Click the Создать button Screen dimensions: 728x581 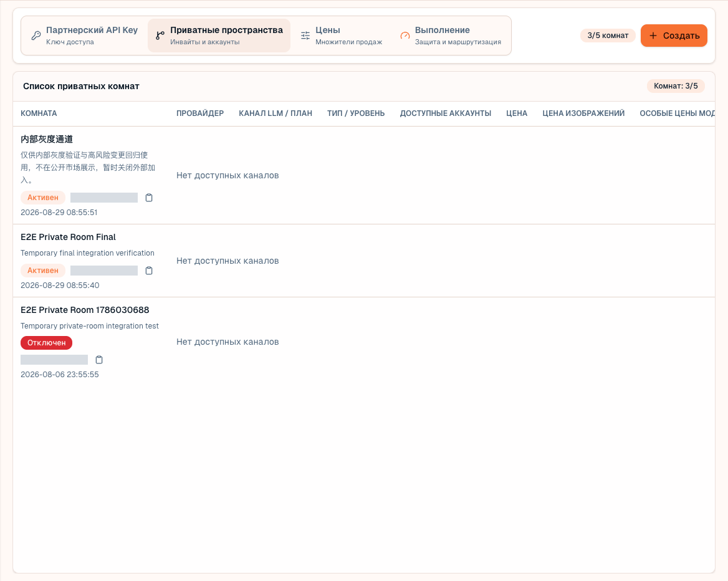tap(674, 36)
